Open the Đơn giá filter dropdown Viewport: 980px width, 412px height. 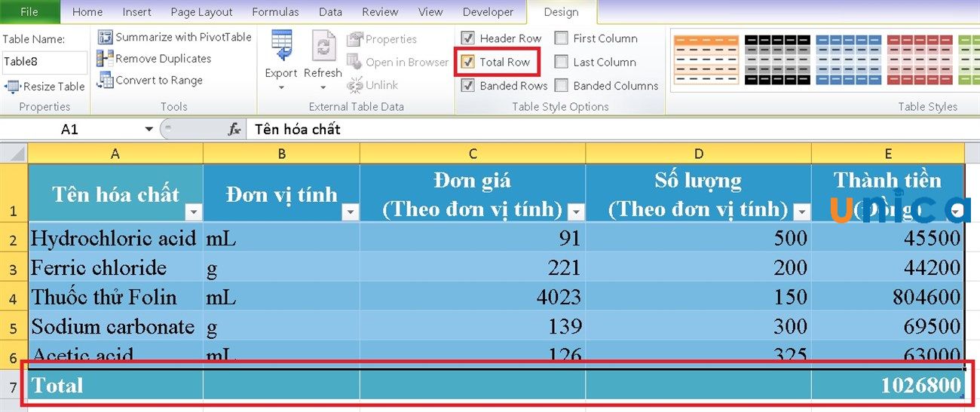point(576,212)
